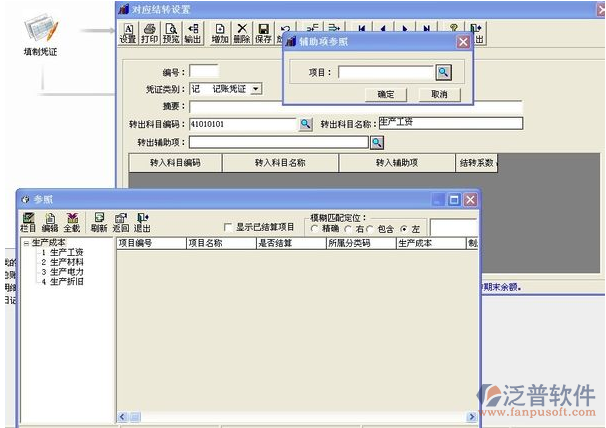Click the 确定 button in the dialog
This screenshot has height=428, width=606.
point(385,94)
